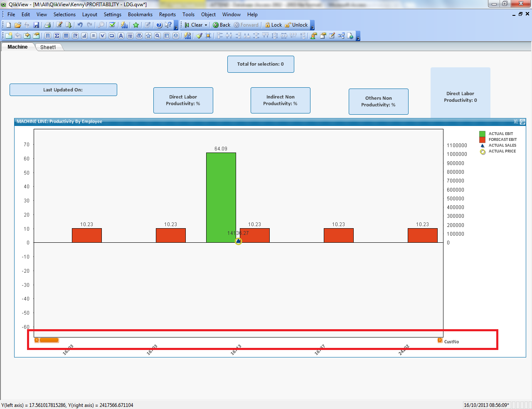Open navigation toolbar options dropdown
532x409 pixels.
pyautogui.click(x=313, y=25)
